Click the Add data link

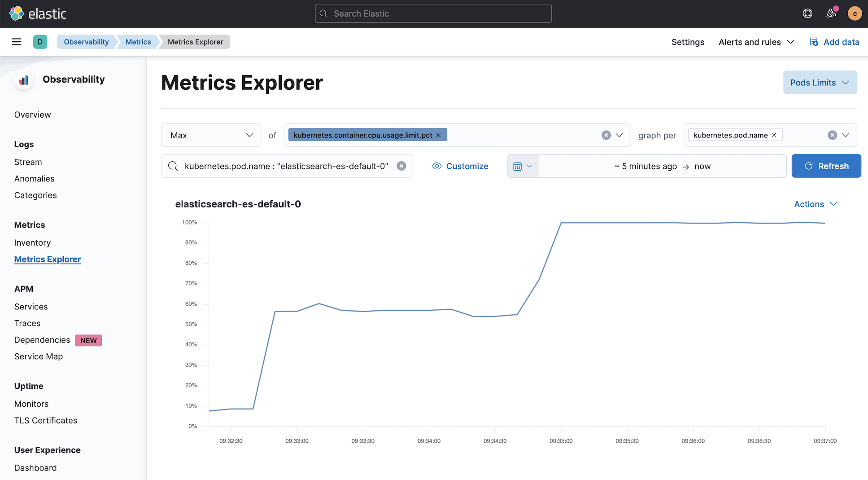(834, 42)
